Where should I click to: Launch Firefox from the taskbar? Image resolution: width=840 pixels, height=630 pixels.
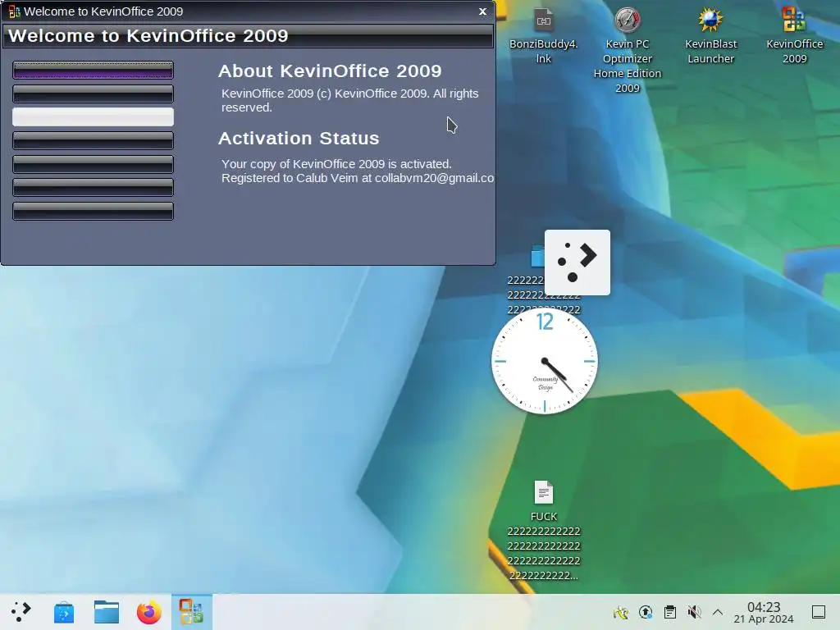149,612
